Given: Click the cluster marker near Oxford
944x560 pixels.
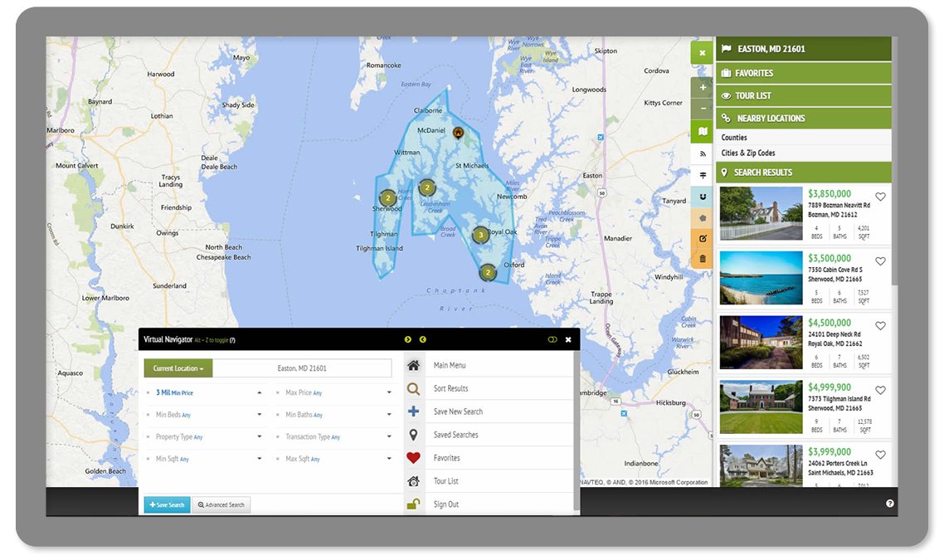Looking at the screenshot, I should (x=488, y=273).
